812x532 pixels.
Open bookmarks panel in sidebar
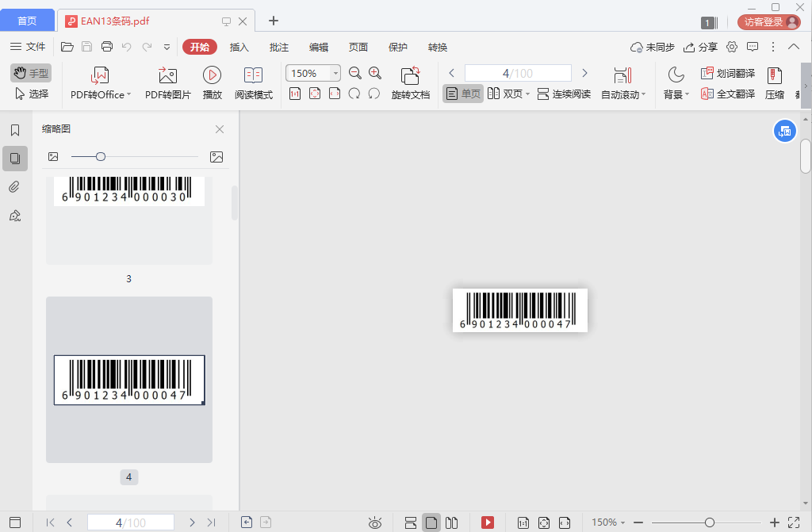(x=15, y=130)
